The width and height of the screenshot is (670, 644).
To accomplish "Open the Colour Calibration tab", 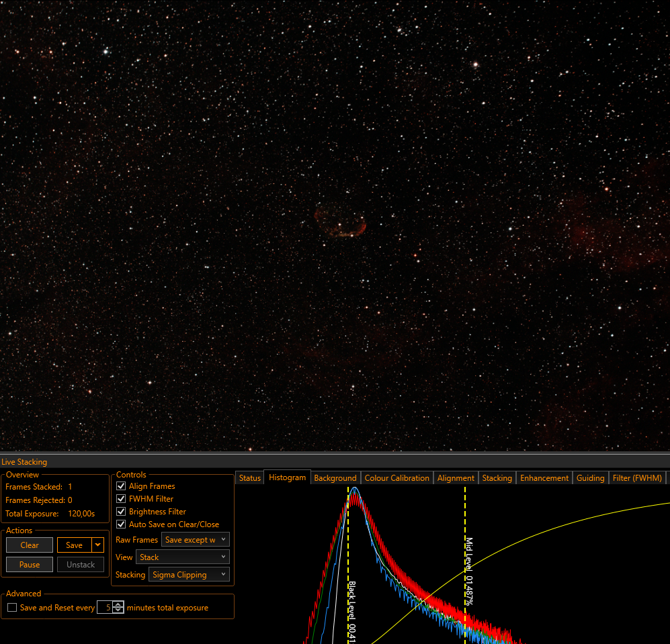I will point(396,478).
